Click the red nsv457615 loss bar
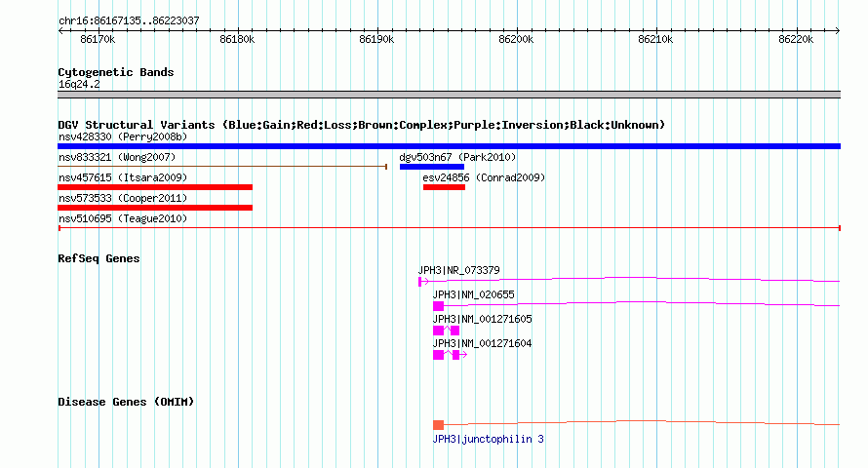Image resolution: width=868 pixels, height=468 pixels. tap(155, 187)
